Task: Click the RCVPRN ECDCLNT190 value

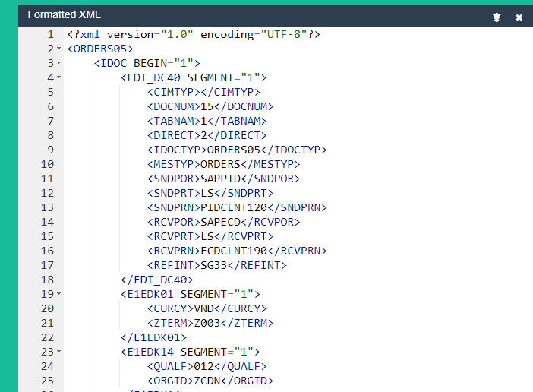Action: coord(234,251)
